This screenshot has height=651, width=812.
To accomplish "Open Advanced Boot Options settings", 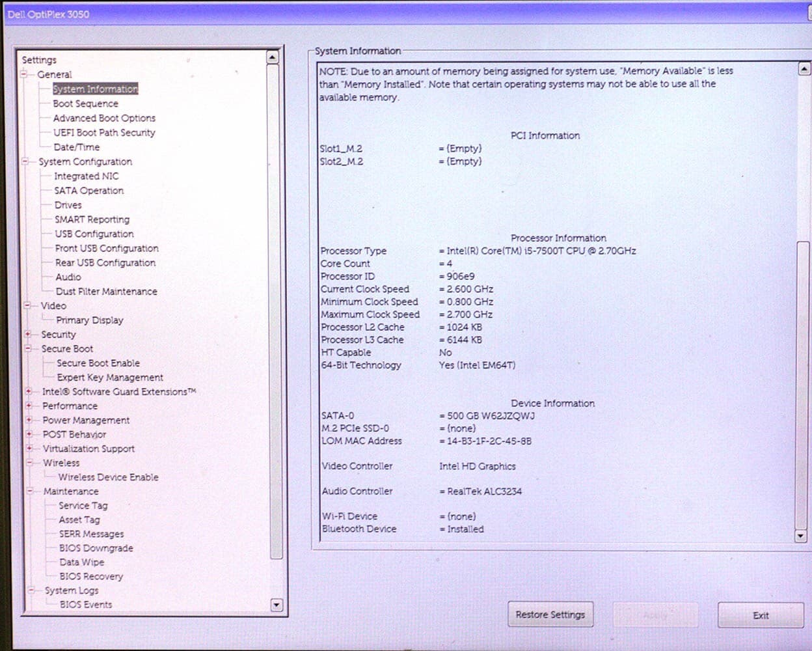I will [103, 118].
